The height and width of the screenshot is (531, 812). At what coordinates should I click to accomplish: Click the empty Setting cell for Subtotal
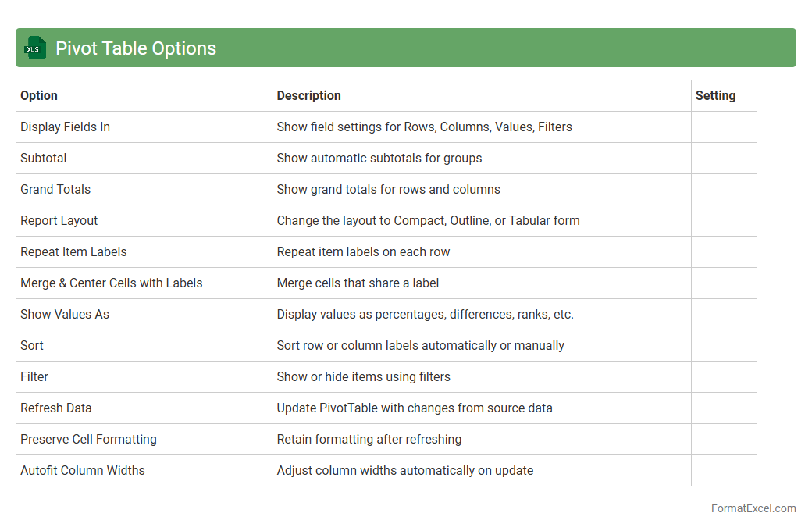point(723,158)
